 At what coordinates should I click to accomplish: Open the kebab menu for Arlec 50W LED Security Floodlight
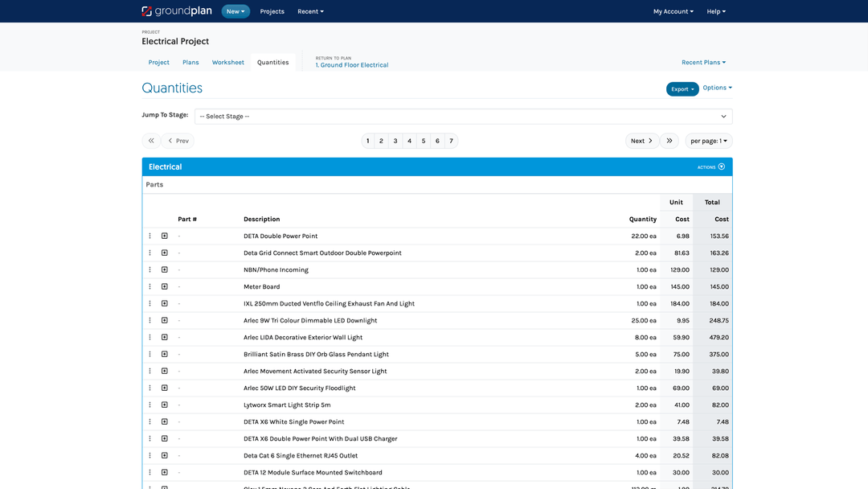[x=150, y=388]
